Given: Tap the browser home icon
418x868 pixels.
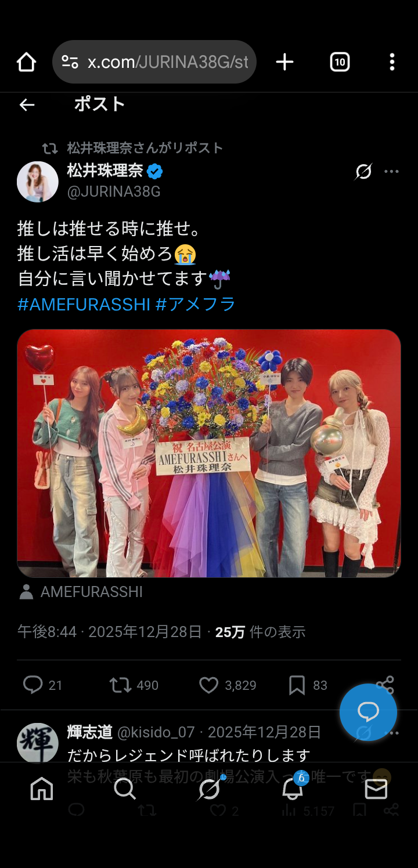Looking at the screenshot, I should [x=27, y=62].
